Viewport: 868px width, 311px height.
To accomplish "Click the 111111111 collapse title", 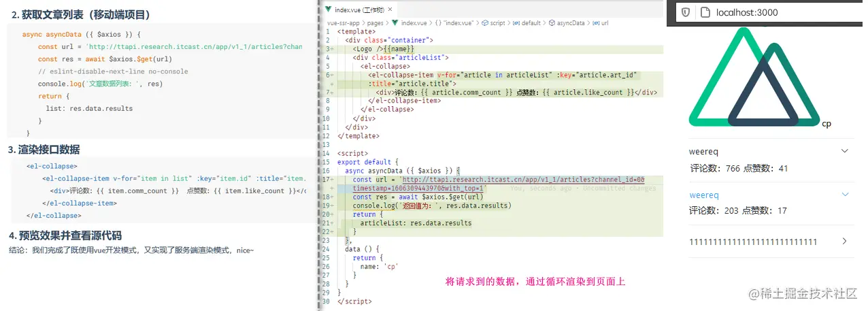I will click(753, 242).
